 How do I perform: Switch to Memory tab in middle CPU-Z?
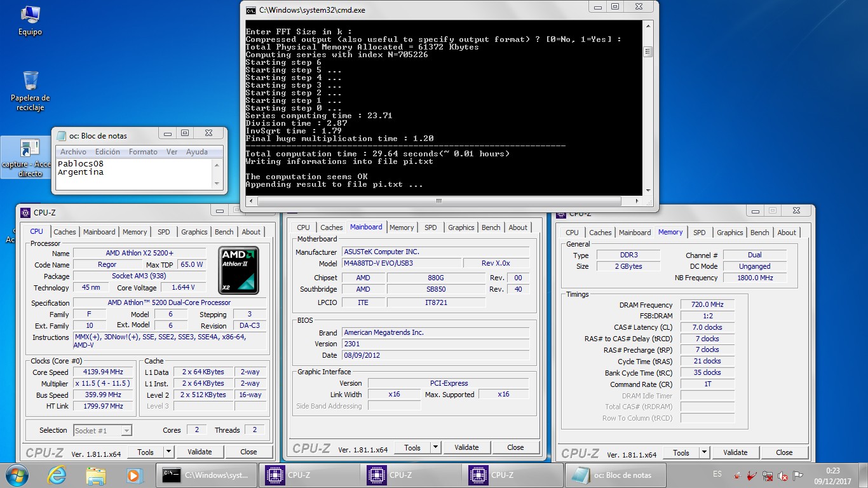coord(402,227)
